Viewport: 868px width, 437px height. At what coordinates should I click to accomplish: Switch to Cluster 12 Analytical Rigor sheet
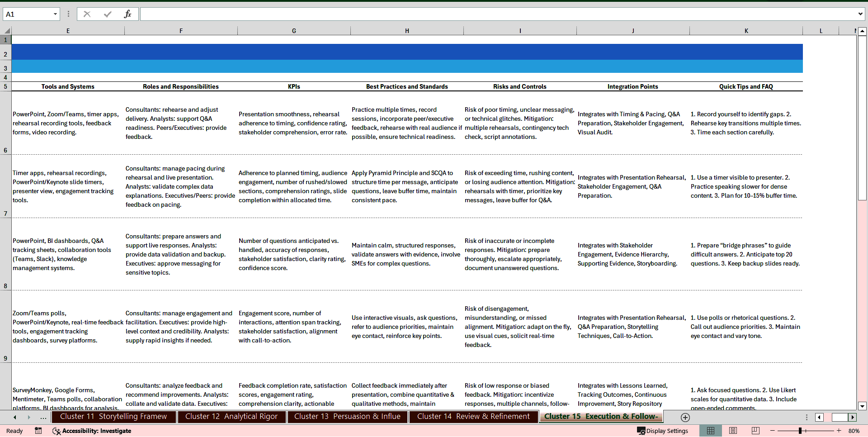pyautogui.click(x=231, y=417)
